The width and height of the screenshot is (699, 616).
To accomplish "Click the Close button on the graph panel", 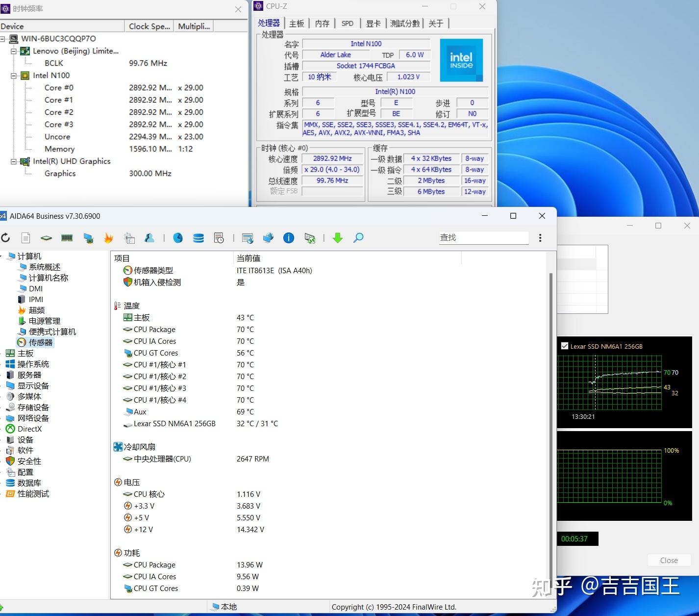I will (x=669, y=560).
